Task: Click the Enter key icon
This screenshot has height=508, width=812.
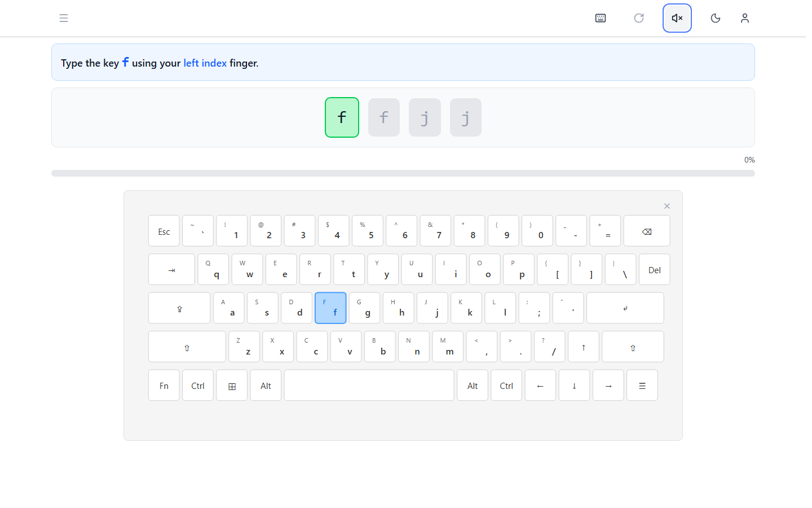Action: (625, 308)
